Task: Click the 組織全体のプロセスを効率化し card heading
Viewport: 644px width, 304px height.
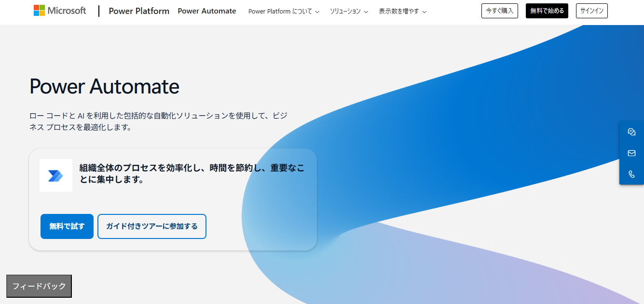Action: (x=192, y=173)
